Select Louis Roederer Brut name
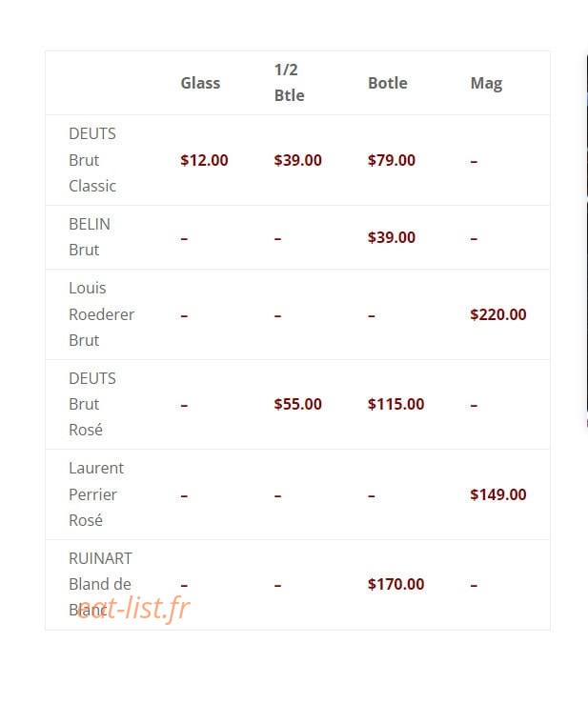The image size is (588, 704). coord(102,314)
